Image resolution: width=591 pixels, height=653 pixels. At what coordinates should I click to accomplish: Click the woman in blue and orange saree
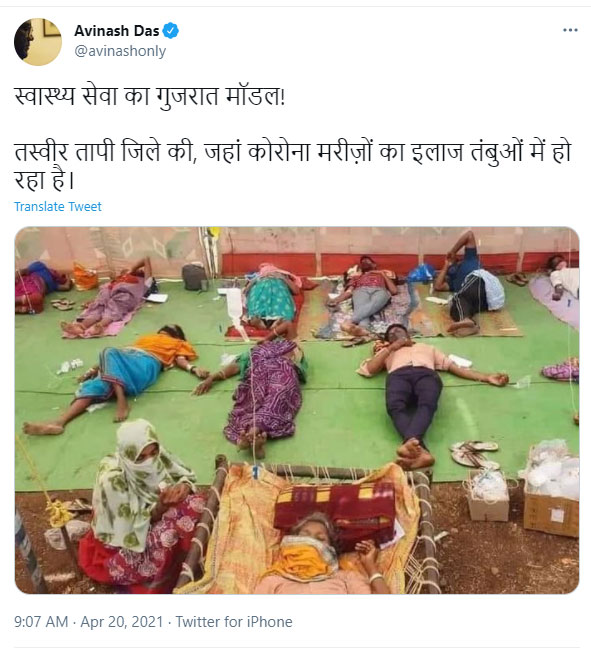click(x=117, y=375)
